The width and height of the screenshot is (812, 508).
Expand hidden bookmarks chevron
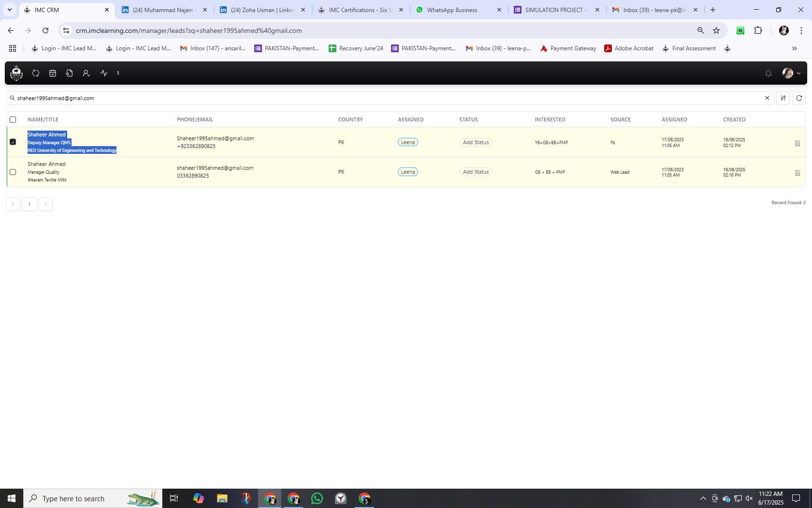[794, 48]
